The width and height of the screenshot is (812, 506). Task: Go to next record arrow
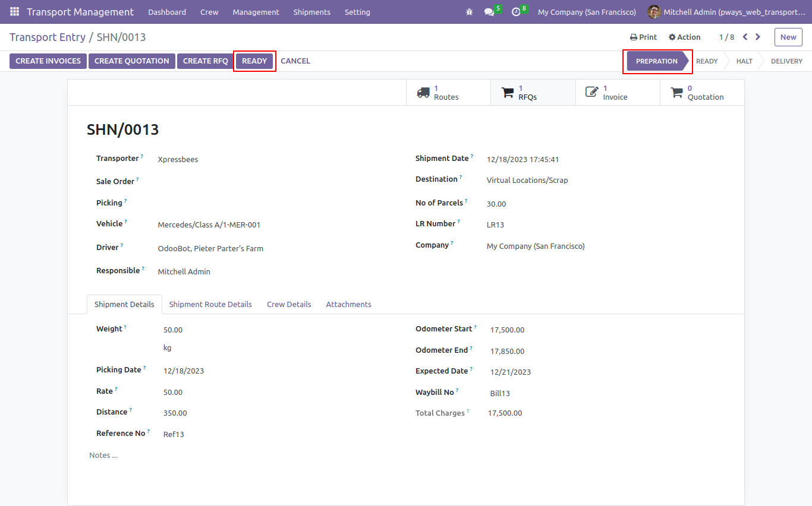tap(758, 37)
